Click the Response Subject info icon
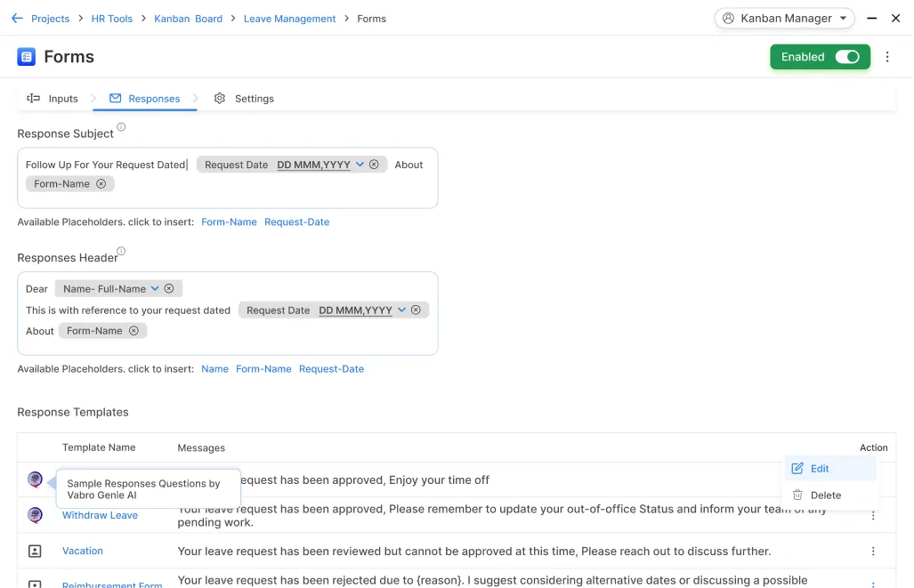This screenshot has width=914, height=588. coord(121,127)
